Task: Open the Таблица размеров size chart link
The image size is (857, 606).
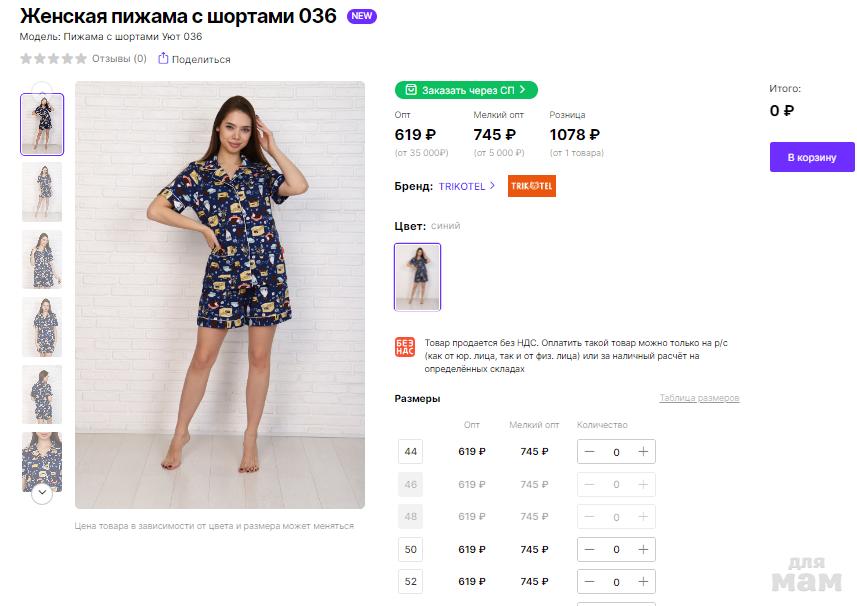Action: click(x=699, y=398)
